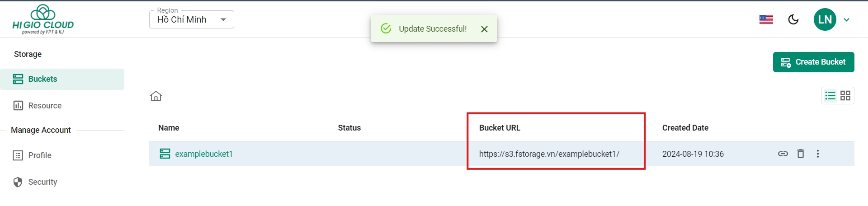Toggle dark mode with moon icon

(793, 19)
